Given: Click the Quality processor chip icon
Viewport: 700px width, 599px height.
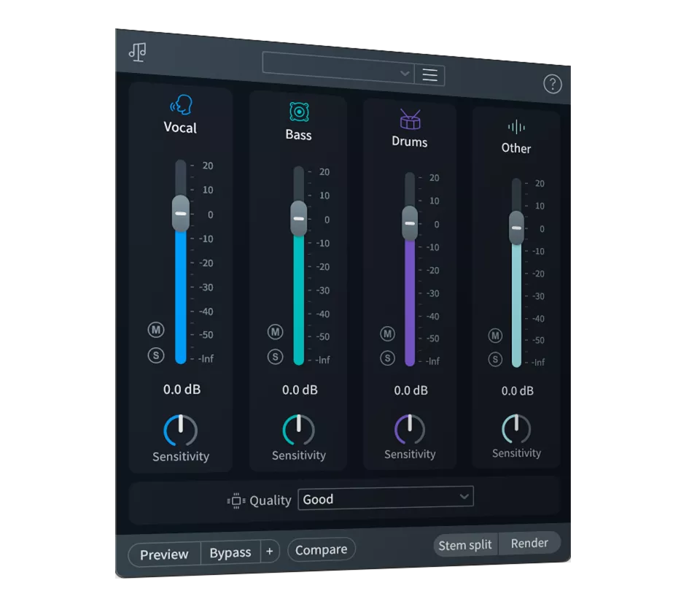Looking at the screenshot, I should tap(236, 501).
